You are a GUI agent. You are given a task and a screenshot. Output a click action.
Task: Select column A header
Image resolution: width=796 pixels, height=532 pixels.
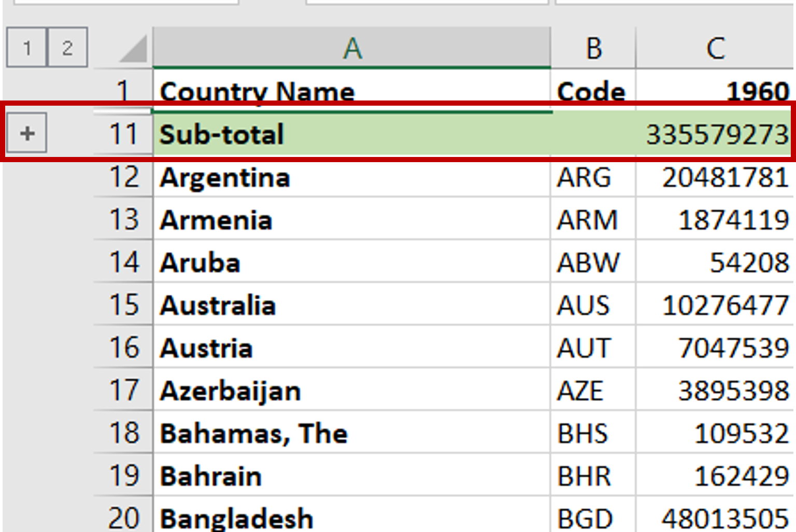351,48
